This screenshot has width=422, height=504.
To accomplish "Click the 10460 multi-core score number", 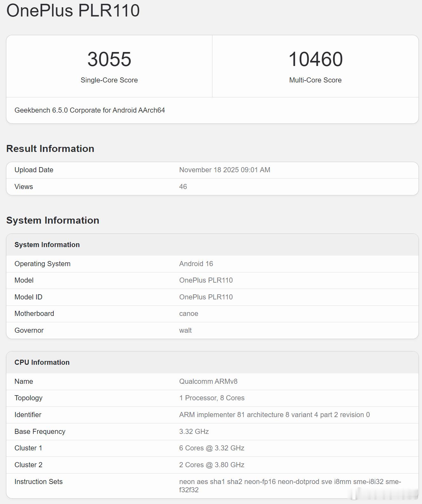I will tap(315, 59).
